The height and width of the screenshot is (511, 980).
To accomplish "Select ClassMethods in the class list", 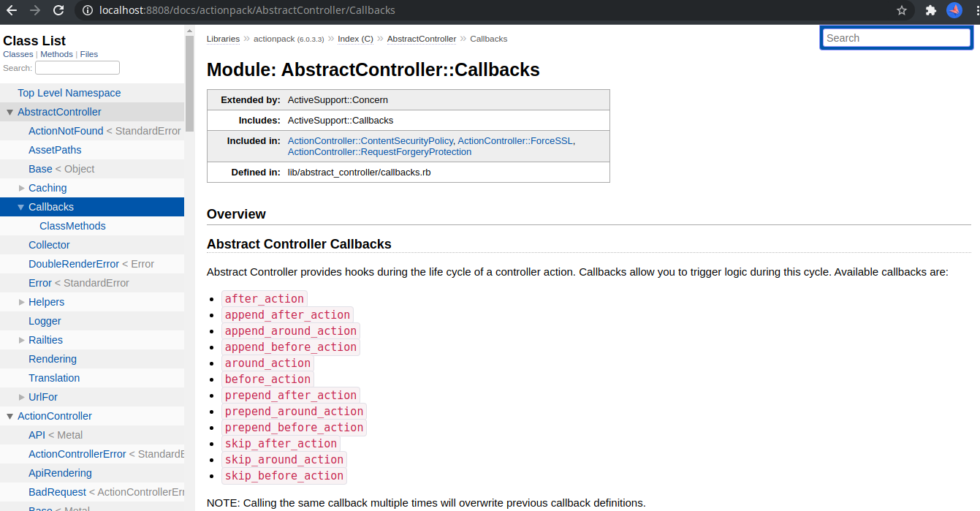I will pyautogui.click(x=72, y=226).
